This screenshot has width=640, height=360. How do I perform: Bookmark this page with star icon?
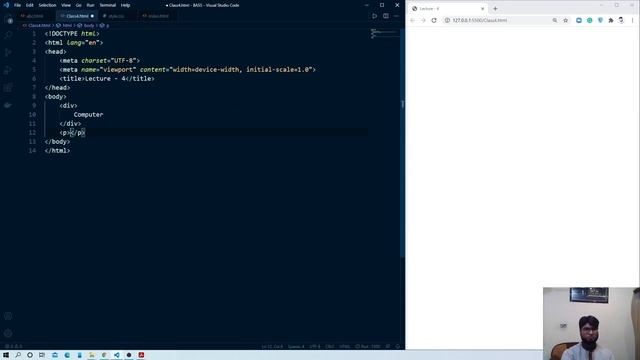pos(566,20)
